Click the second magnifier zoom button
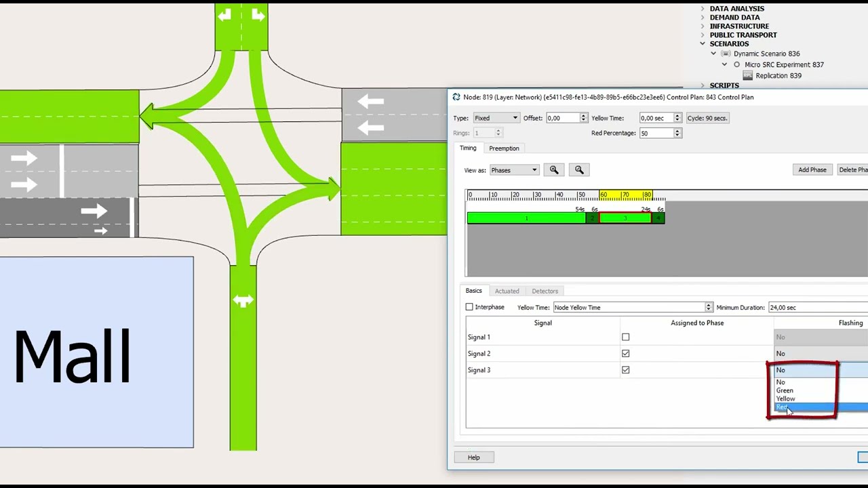Screen dimensions: 868x488 [579, 170]
